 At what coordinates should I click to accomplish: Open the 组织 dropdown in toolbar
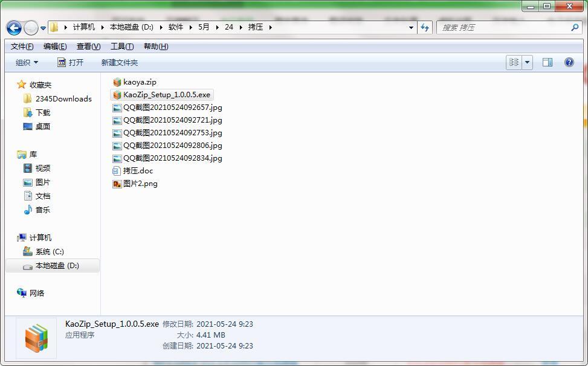27,63
